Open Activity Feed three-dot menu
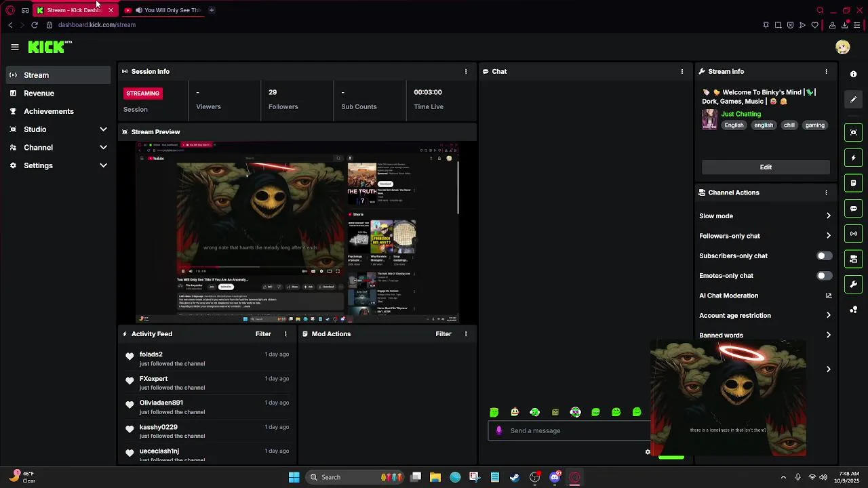 (x=285, y=333)
